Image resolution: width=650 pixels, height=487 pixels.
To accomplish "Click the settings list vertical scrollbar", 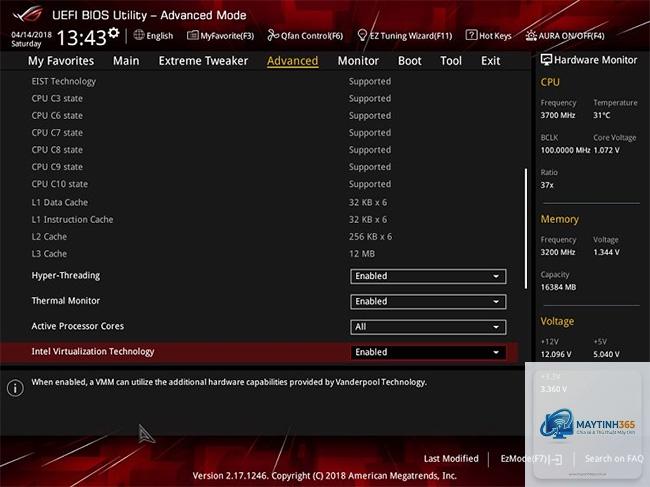I will (526, 228).
